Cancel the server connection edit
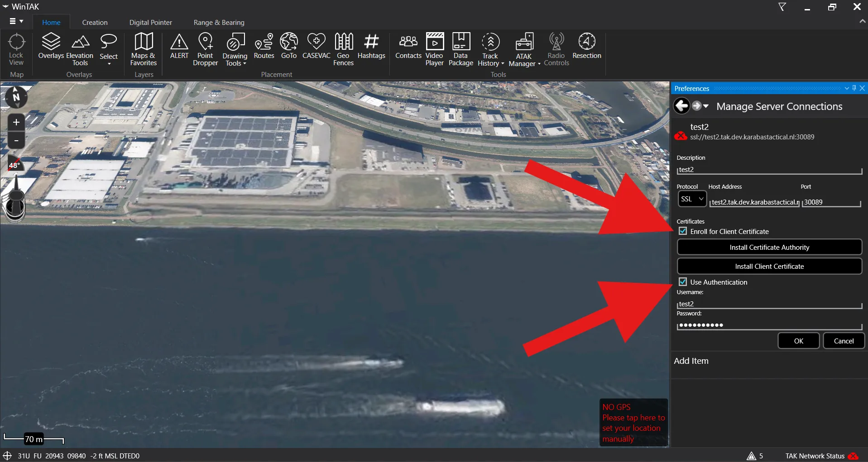Screen dimensions: 868x462 tap(844, 341)
